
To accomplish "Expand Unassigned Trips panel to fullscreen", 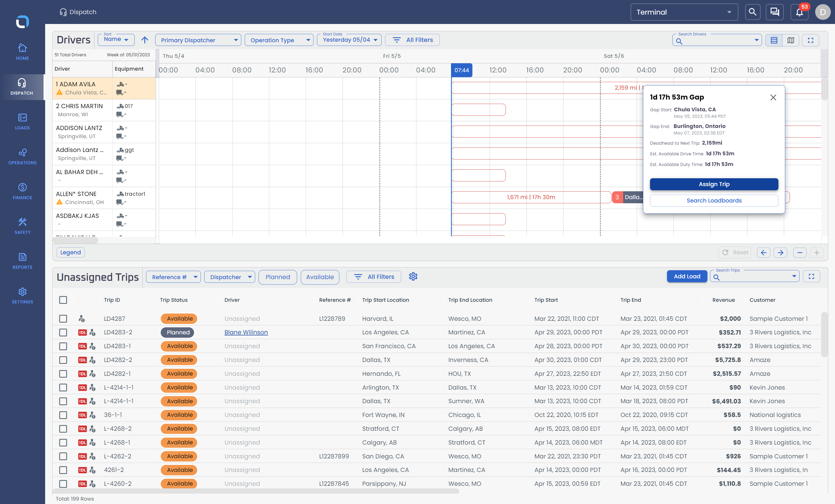I will click(x=811, y=276).
